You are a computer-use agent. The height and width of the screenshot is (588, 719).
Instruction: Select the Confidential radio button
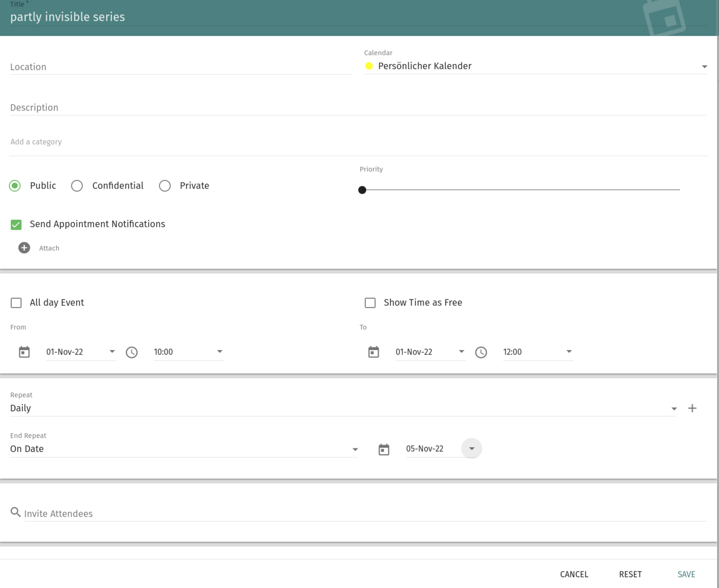coord(77,186)
